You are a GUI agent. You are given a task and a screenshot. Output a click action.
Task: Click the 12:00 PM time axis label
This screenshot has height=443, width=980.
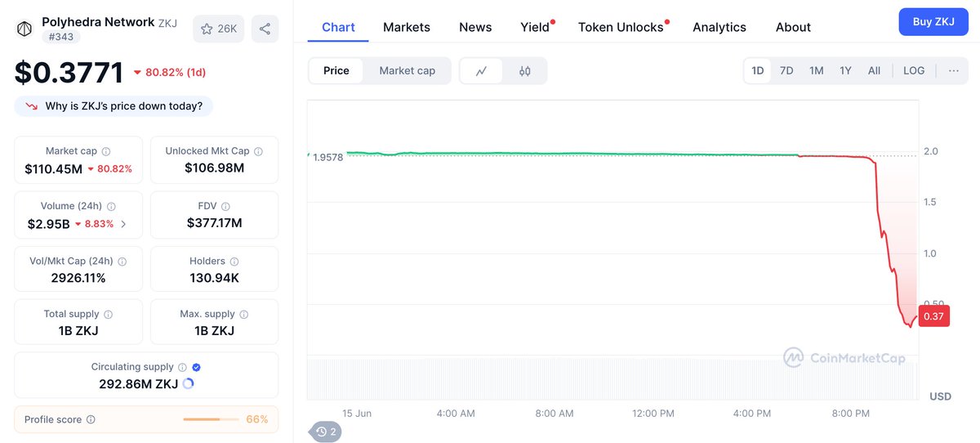tap(653, 414)
